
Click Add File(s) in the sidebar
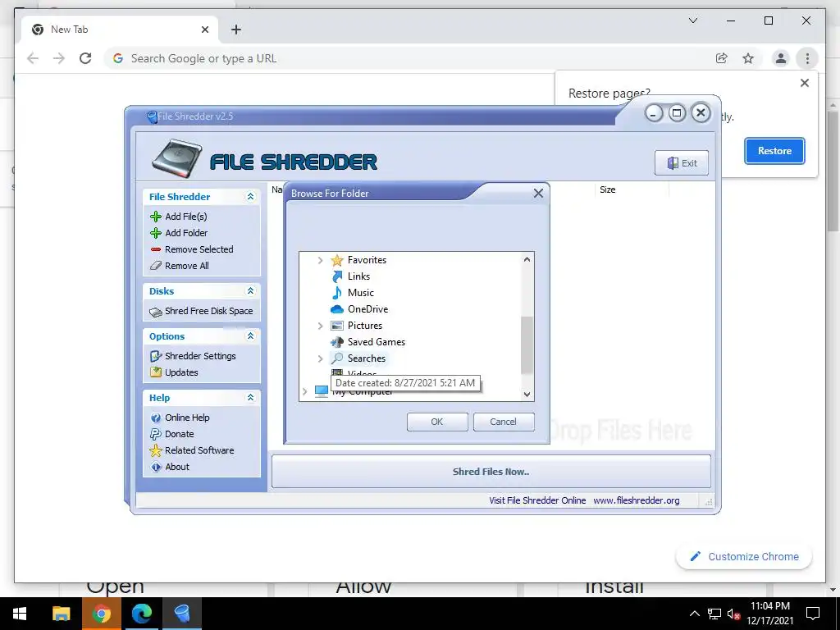(186, 217)
